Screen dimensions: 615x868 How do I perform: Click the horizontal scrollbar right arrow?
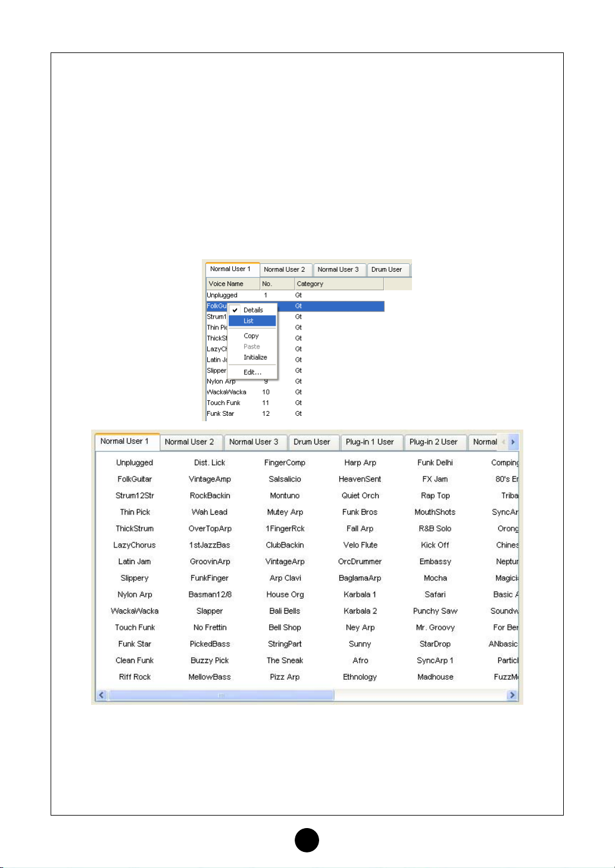point(512,695)
